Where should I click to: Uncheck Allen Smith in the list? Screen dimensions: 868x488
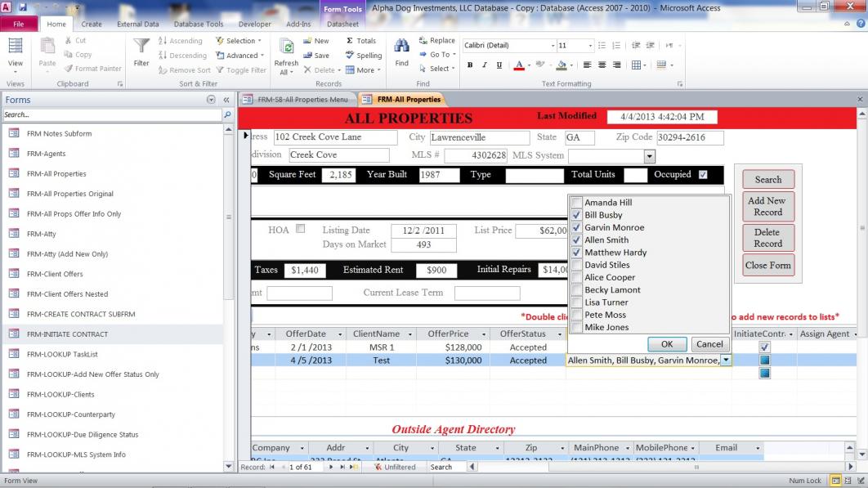[x=576, y=240]
